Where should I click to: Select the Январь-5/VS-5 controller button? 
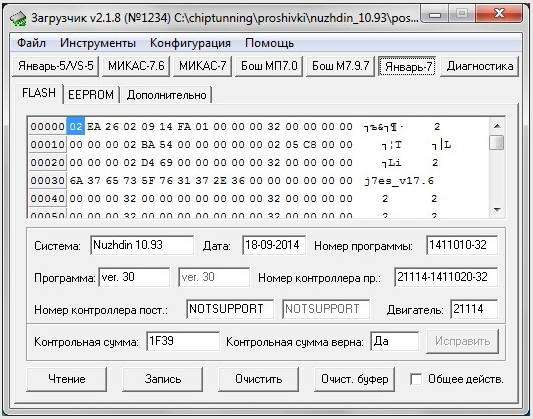click(56, 66)
